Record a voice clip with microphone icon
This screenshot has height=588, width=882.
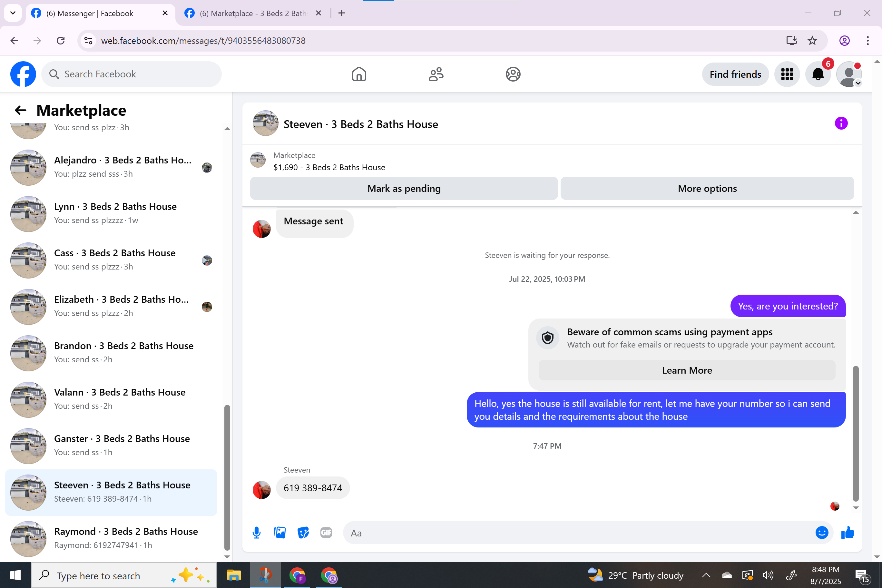(x=257, y=533)
